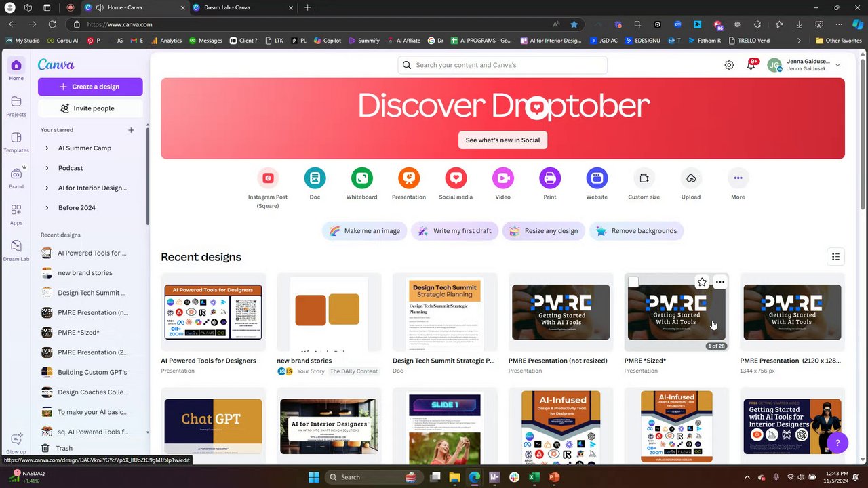Screen dimensions: 868x488
Task: Open PowerPoint from the taskbar
Action: pos(553,477)
